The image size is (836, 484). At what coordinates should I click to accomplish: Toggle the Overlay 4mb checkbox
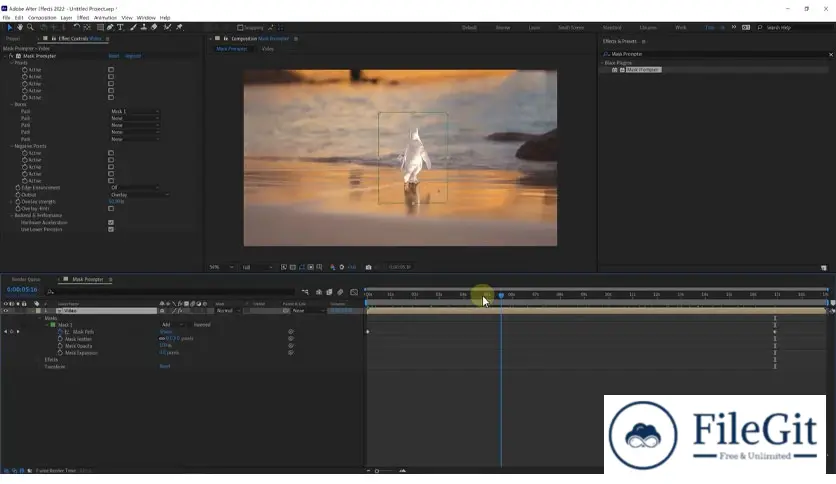click(x=111, y=208)
